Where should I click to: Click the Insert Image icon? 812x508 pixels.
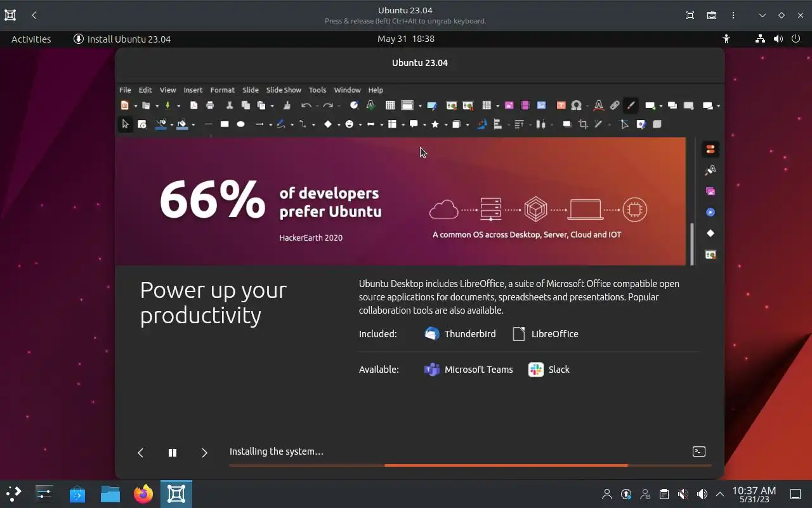[509, 105]
